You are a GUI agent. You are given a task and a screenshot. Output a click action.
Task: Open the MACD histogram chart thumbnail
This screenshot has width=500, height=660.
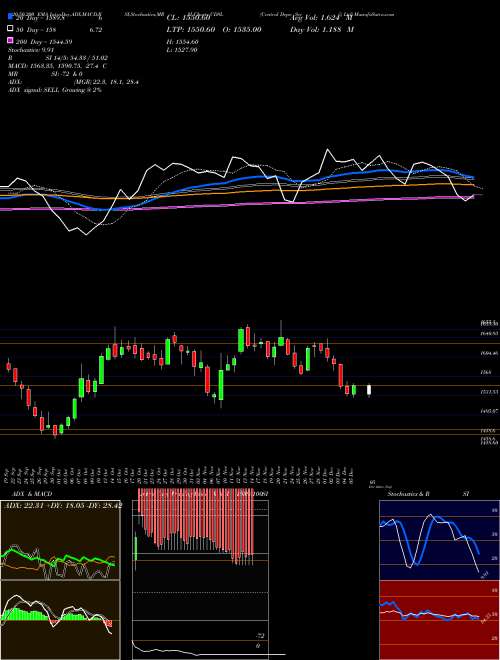60,620
